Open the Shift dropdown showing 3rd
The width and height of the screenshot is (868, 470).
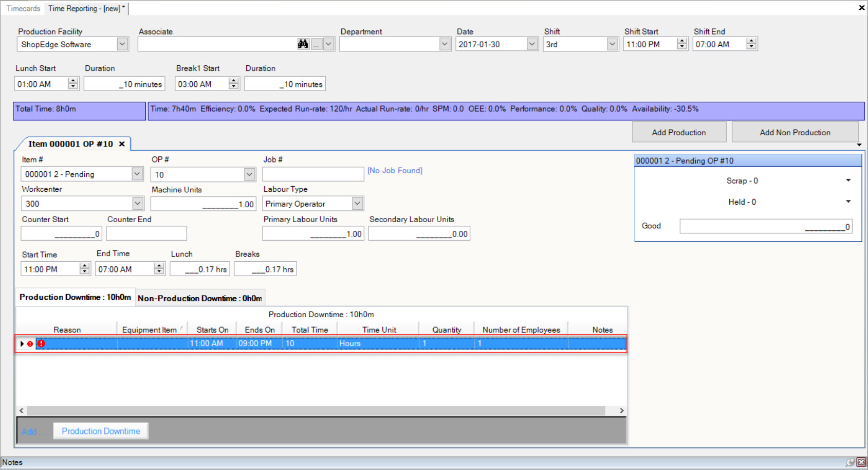coord(612,44)
